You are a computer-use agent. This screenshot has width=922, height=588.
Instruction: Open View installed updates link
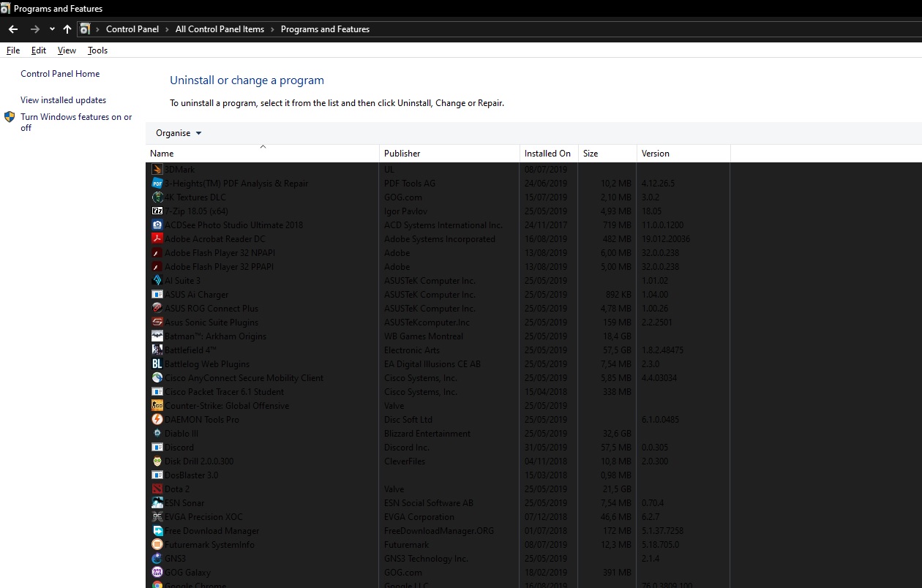click(64, 100)
